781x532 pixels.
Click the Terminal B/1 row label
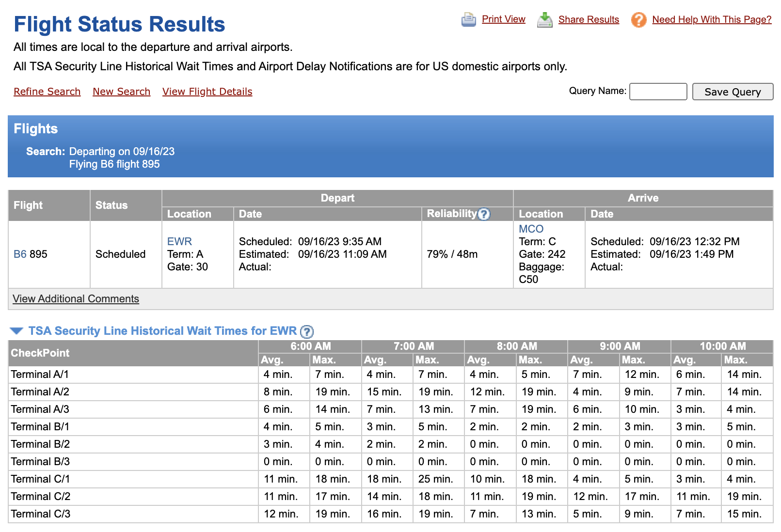click(x=40, y=426)
